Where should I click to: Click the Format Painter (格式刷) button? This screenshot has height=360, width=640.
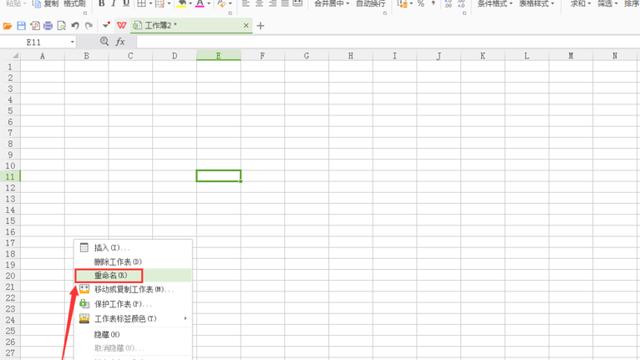pos(74,4)
